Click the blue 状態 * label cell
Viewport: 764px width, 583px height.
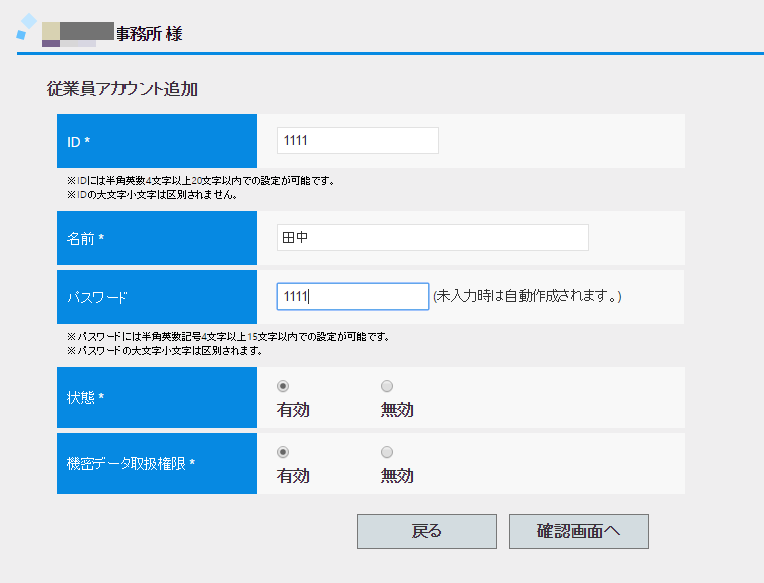click(157, 397)
